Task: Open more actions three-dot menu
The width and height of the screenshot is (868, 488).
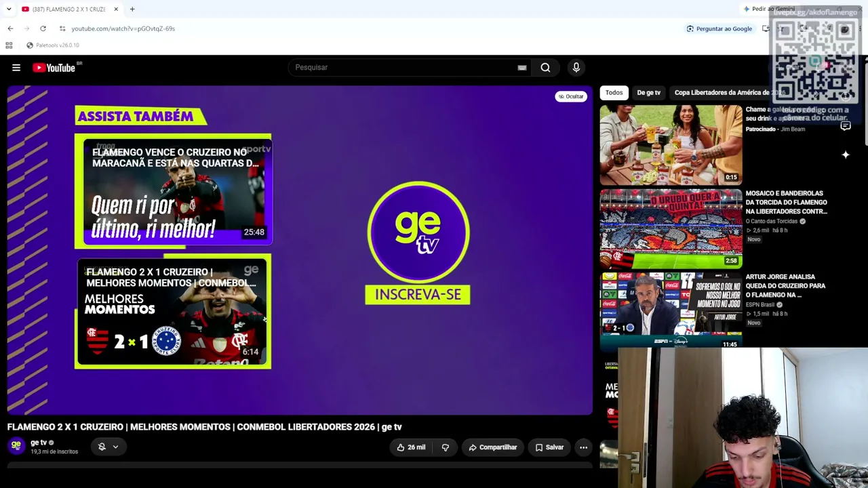Action: (583, 447)
